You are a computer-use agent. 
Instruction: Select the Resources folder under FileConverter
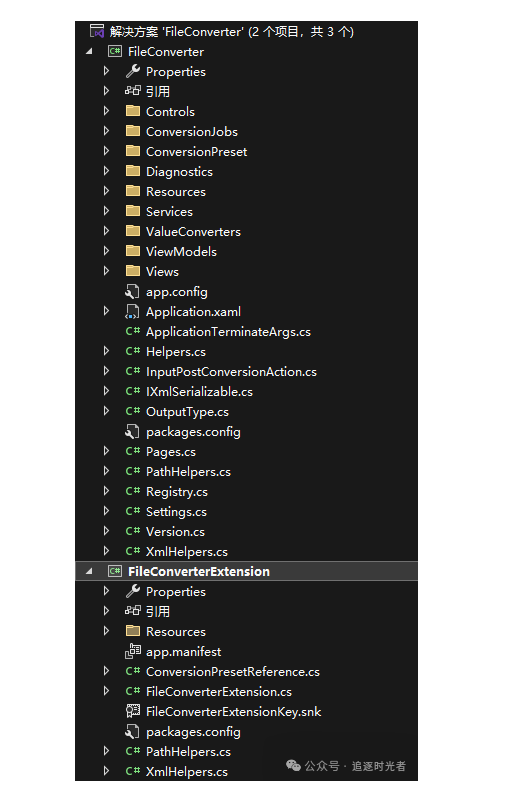point(175,191)
